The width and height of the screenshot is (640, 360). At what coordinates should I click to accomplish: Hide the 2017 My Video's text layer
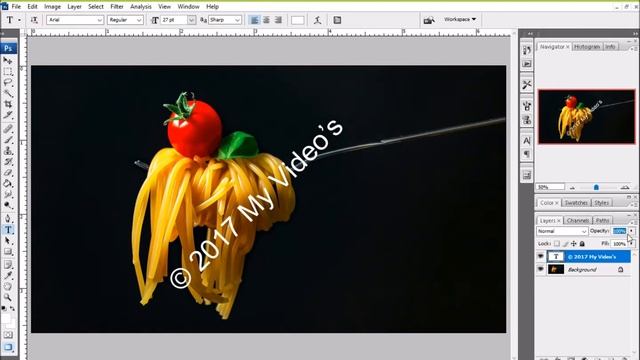coord(540,256)
